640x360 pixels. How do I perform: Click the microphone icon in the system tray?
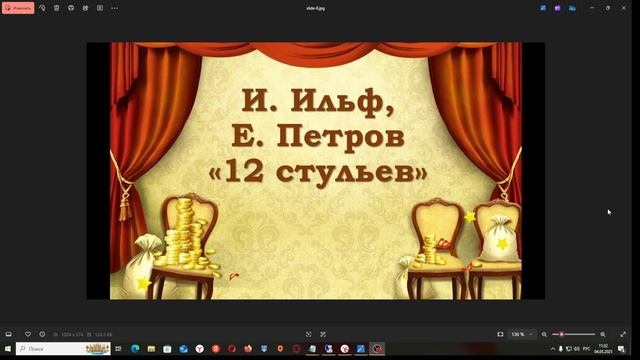coord(560,349)
